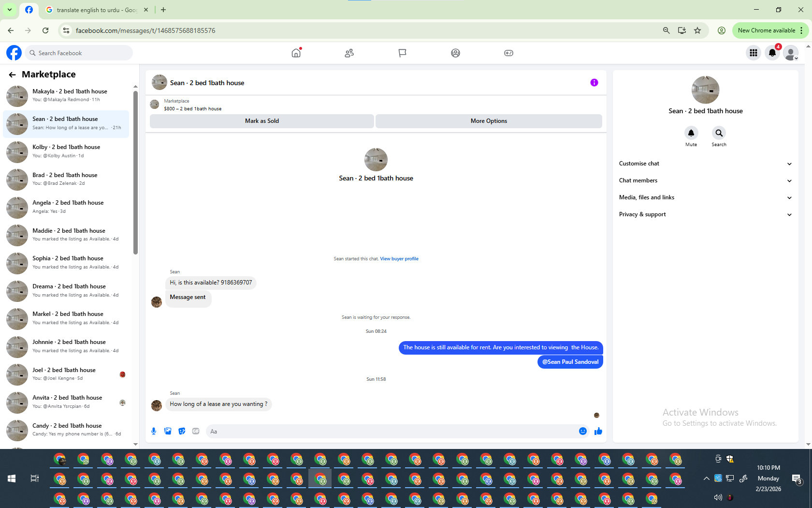Image resolution: width=812 pixels, height=508 pixels.
Task: Open the Pages flag icon
Action: (403, 53)
